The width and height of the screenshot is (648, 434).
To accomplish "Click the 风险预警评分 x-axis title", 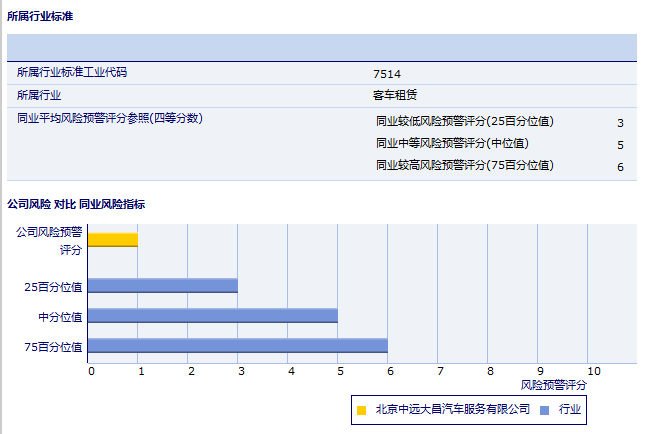I will click(x=554, y=384).
